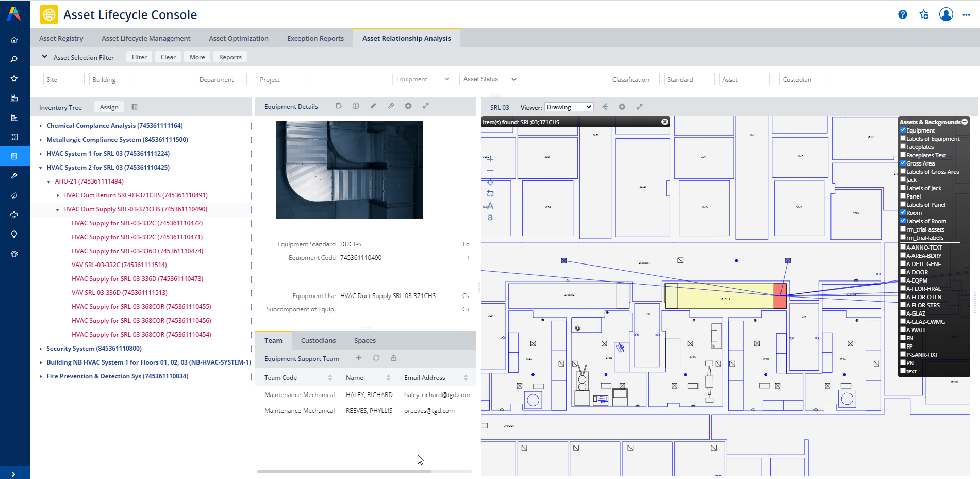
Task: Open the Viewer Drawing dropdown
Action: pos(569,107)
